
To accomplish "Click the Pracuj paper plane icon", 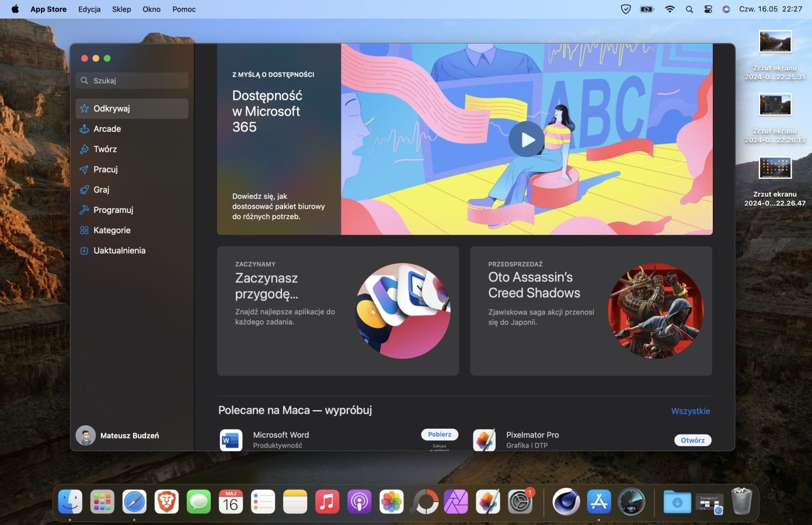I will pos(84,169).
